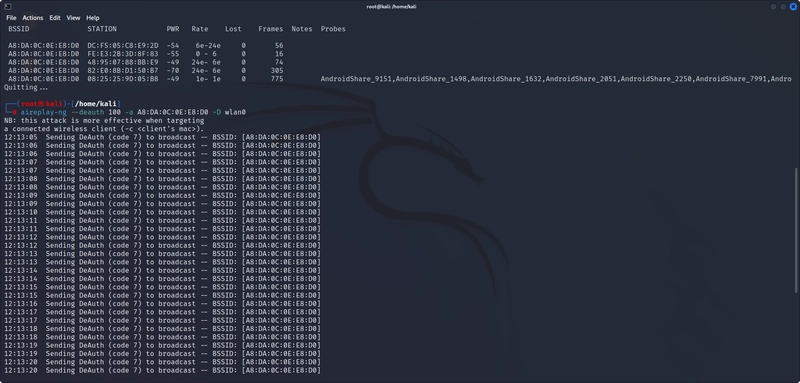This screenshot has height=383, width=800.
Task: Click the frames count 74
Action: (279, 62)
